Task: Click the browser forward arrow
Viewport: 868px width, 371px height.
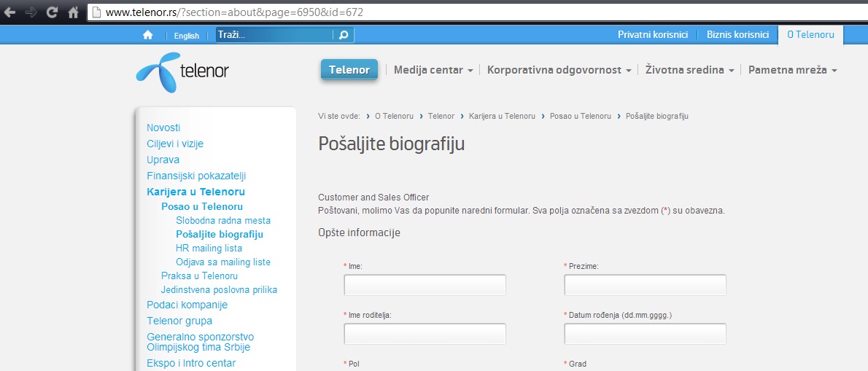Action: (31, 12)
